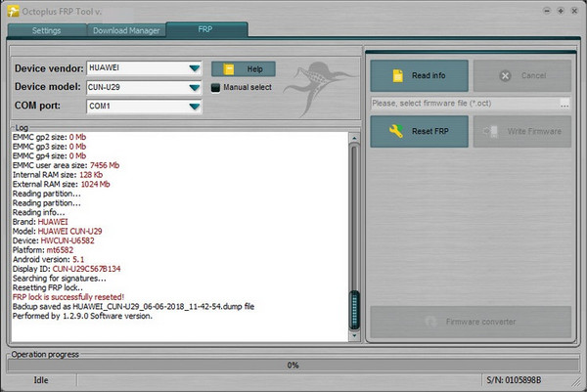Enable the Manual select checkbox
This screenshot has height=392, width=587.
click(216, 87)
